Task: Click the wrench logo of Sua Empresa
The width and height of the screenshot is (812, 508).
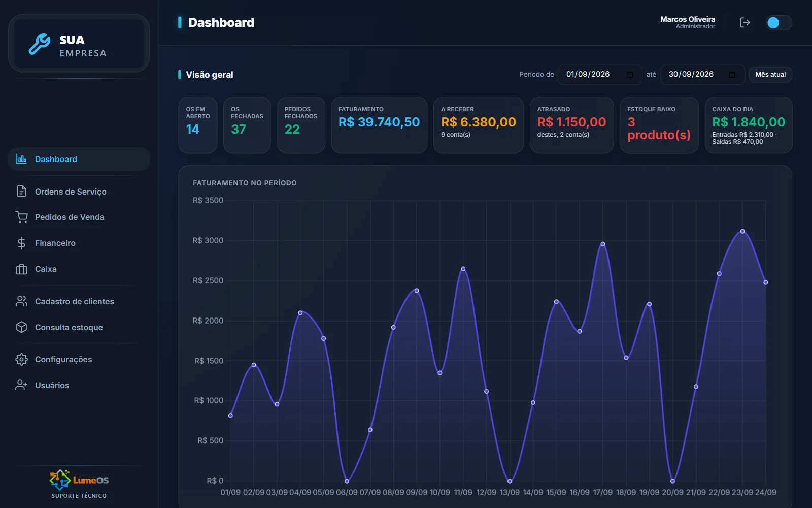Action: [x=40, y=44]
